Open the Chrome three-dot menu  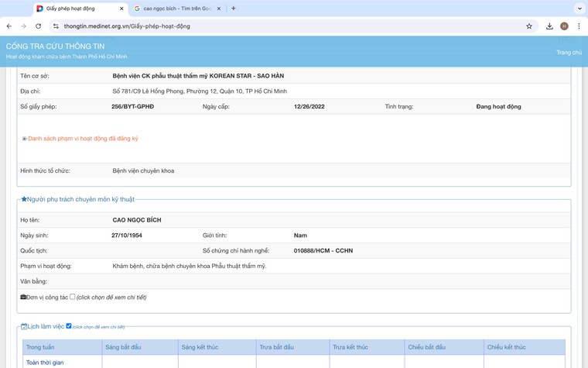click(579, 26)
